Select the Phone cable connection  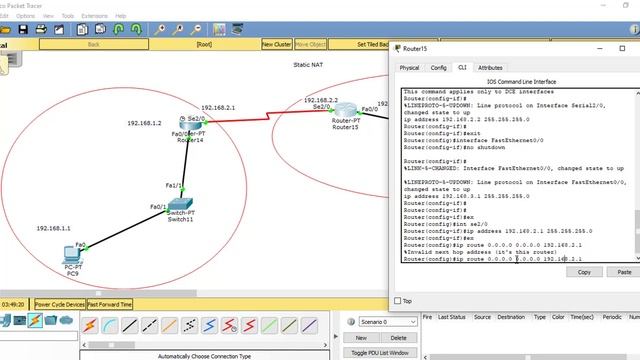pyautogui.click(x=190, y=325)
